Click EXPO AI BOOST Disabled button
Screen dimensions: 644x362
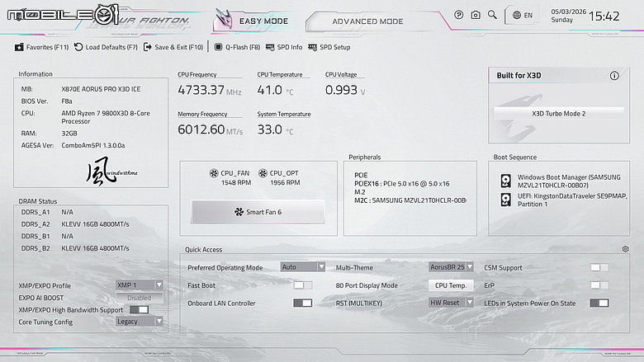tap(140, 298)
